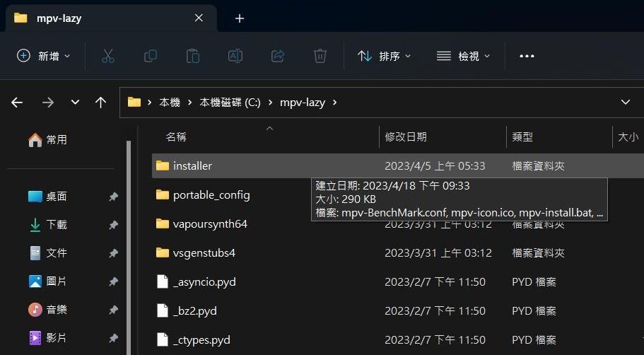
Task: Click the Share icon in toolbar
Action: tap(278, 56)
